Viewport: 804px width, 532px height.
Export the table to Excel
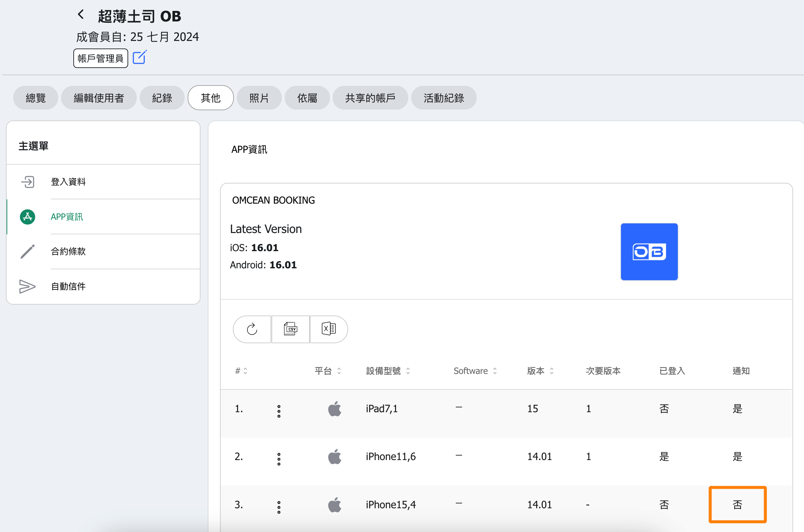click(328, 329)
